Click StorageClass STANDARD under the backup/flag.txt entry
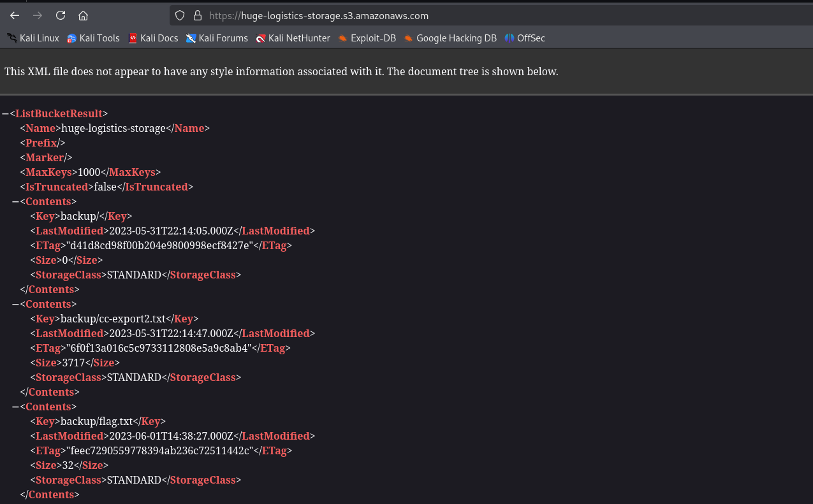Image resolution: width=813 pixels, height=504 pixels. pos(134,480)
